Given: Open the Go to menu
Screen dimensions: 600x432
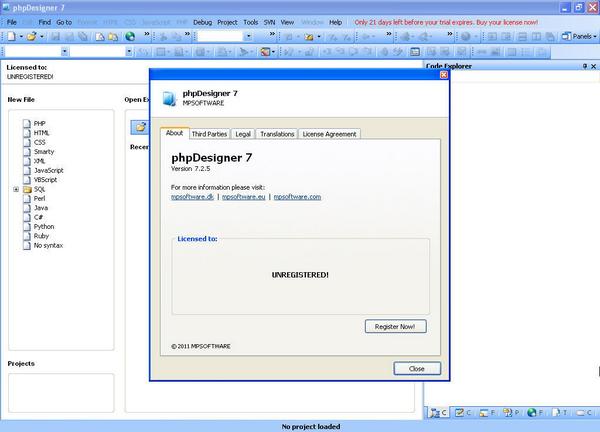Looking at the screenshot, I should click(x=64, y=23).
